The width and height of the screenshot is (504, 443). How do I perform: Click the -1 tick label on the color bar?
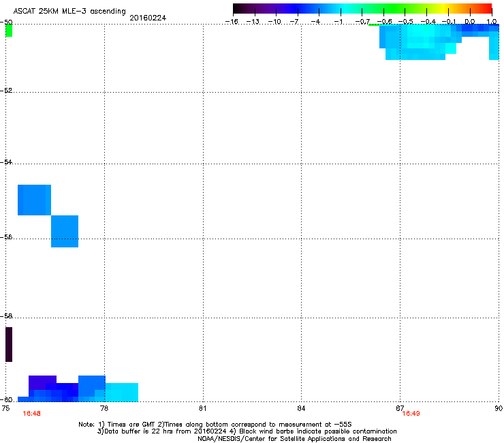[x=338, y=22]
